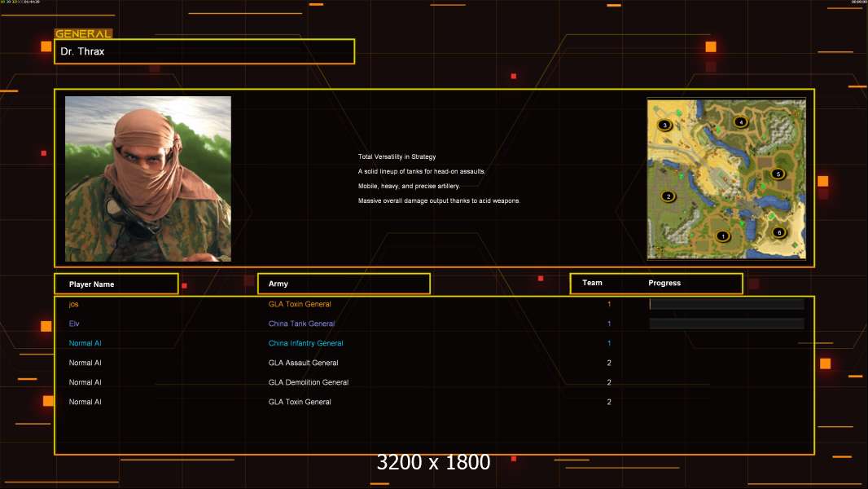Click start position marker 5 on minimap
Screen dimensions: 868x489
click(778, 174)
